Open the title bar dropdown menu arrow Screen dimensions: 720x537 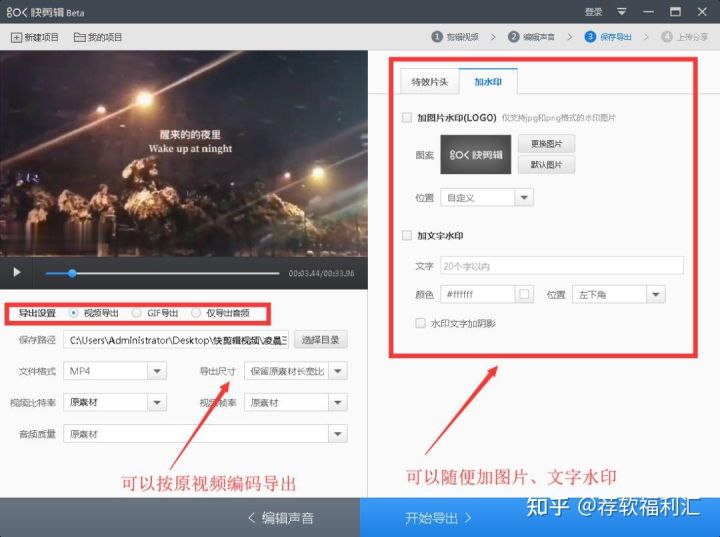[621, 11]
